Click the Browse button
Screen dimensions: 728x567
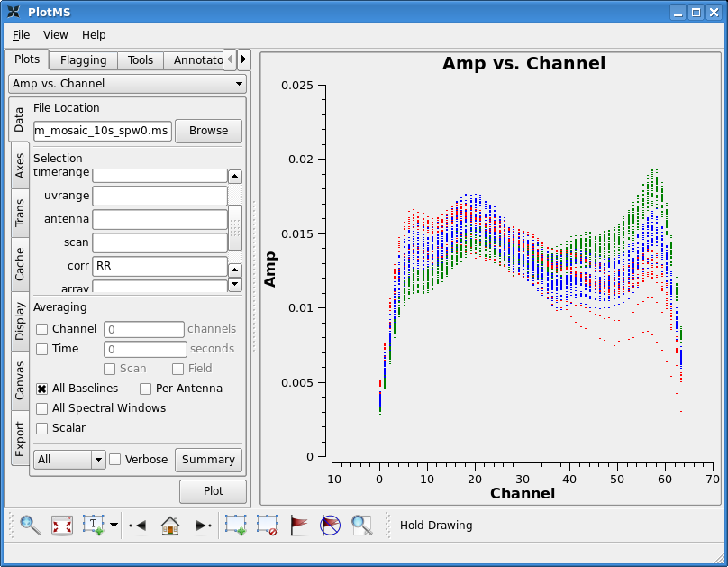208,131
